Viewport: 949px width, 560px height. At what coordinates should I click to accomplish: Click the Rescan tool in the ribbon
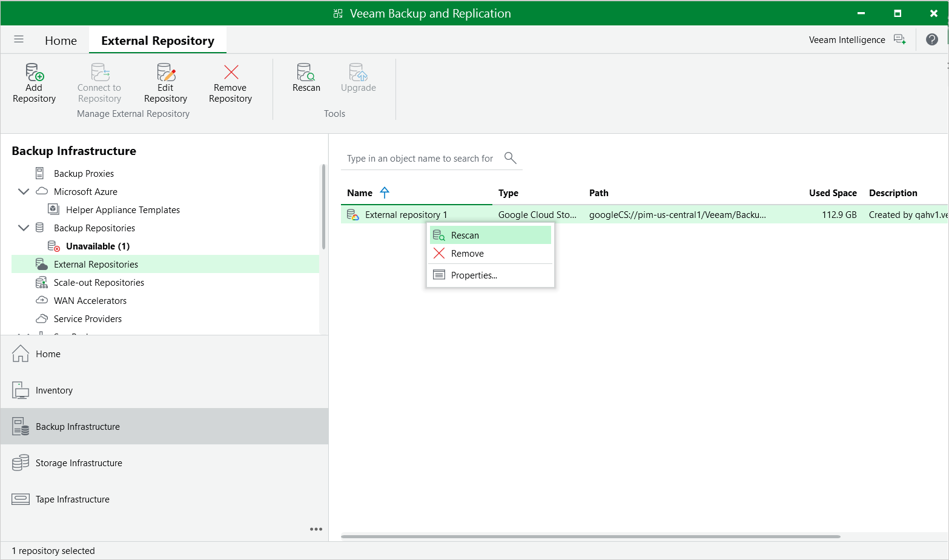click(x=306, y=77)
